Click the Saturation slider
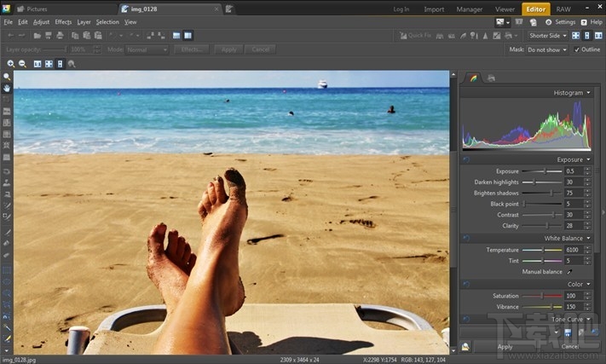The image size is (606, 364). coord(542,296)
